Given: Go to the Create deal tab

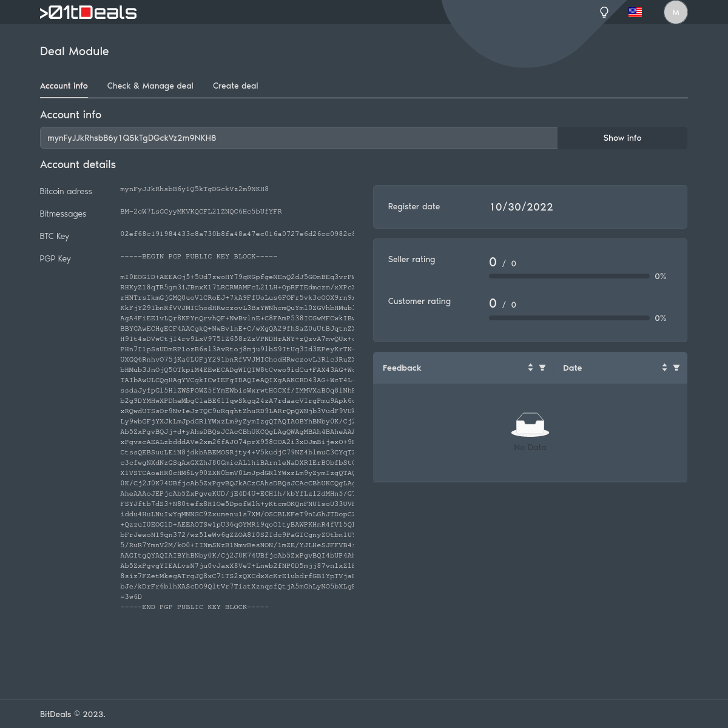Looking at the screenshot, I should click(x=235, y=86).
